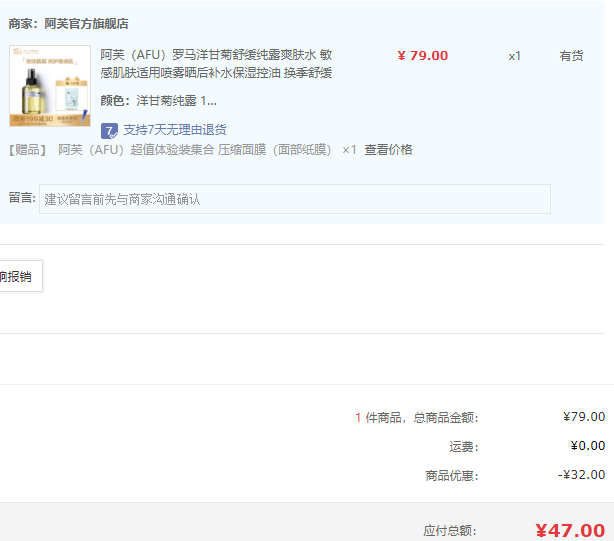Image resolution: width=614 pixels, height=541 pixels.
Task: Click the red unit price ¥ 79.00
Action: click(423, 56)
